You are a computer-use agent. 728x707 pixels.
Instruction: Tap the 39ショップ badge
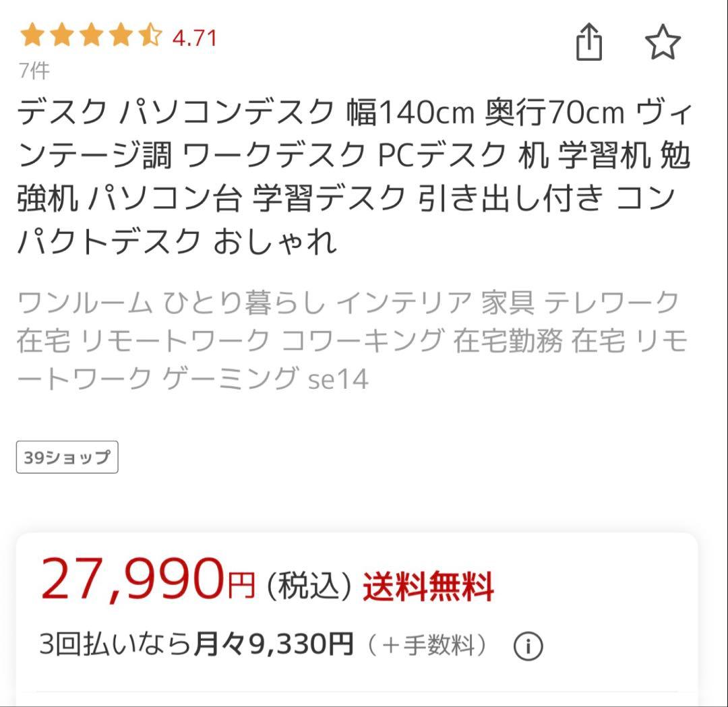[67, 457]
